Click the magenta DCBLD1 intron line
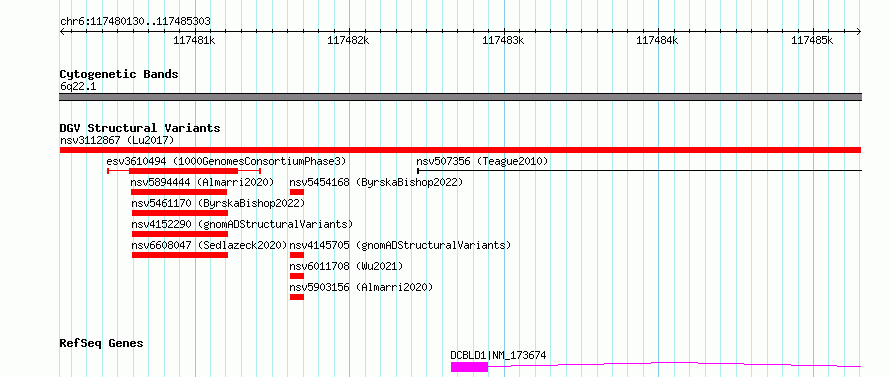Image resolution: width=890 pixels, height=377 pixels. click(x=674, y=365)
